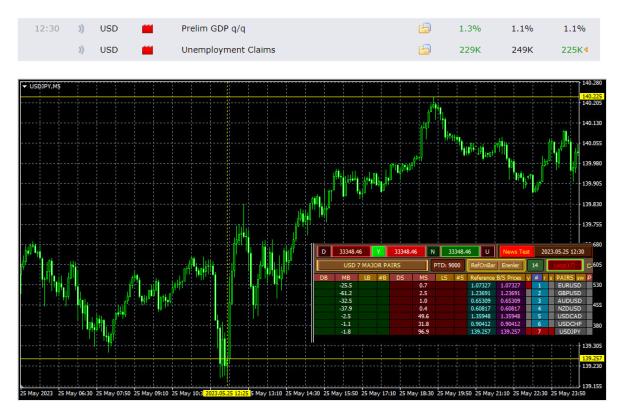Screen dimensions: 625x419
Task: Click the DB column header
Action: 324,277
